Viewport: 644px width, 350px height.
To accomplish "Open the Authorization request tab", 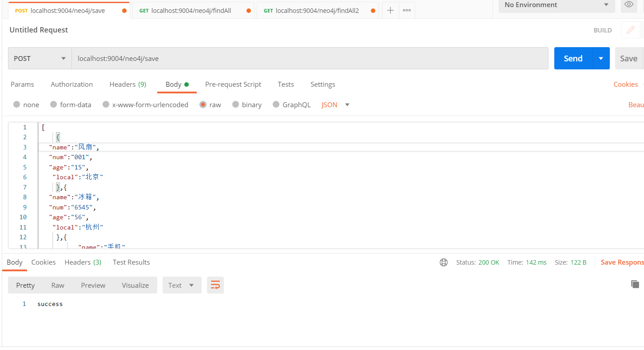I will pos(72,84).
